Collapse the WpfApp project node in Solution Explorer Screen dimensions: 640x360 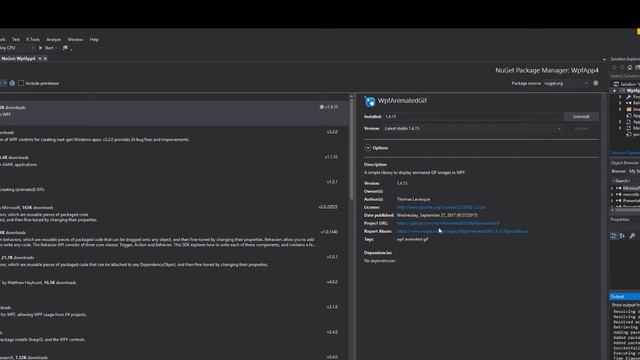[x=614, y=91]
